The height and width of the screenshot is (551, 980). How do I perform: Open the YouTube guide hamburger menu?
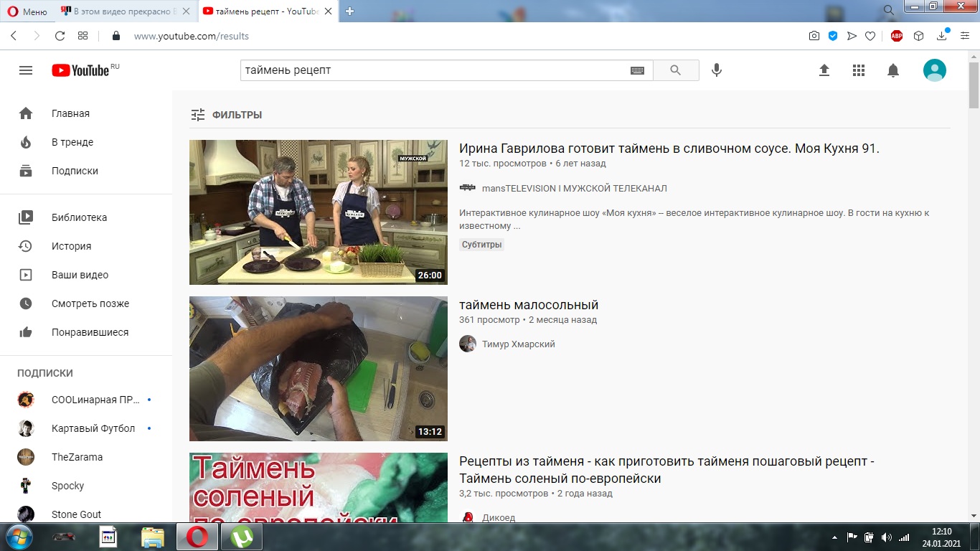point(26,70)
